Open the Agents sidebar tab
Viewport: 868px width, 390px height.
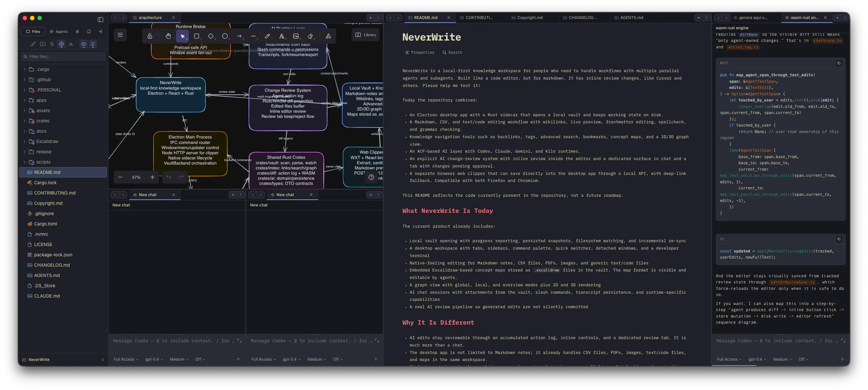pos(59,32)
